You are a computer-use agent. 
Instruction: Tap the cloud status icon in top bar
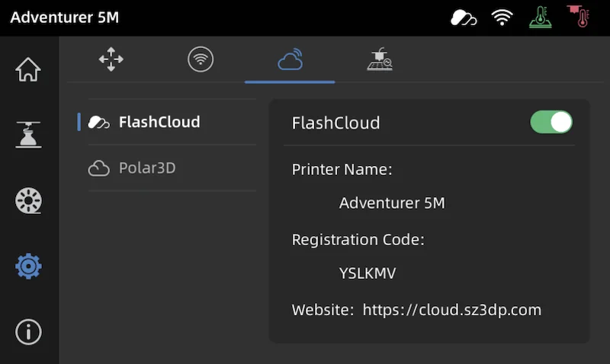(x=464, y=18)
